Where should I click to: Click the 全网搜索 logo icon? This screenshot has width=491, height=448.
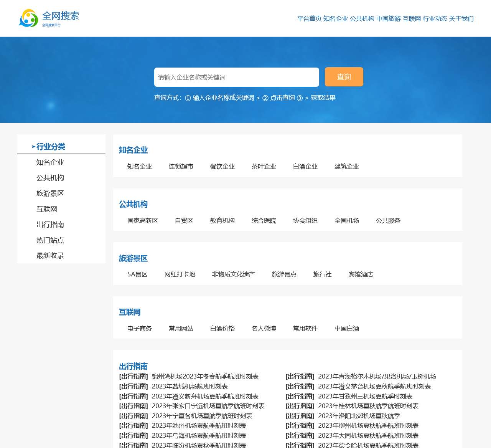(x=26, y=18)
